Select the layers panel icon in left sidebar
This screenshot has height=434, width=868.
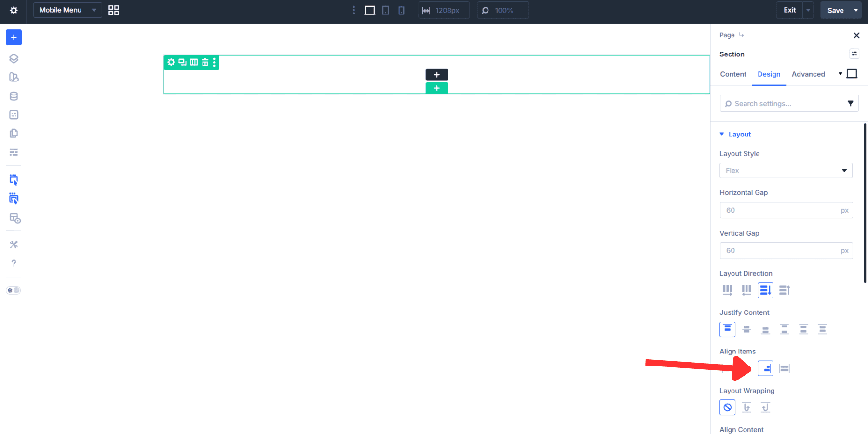14,58
